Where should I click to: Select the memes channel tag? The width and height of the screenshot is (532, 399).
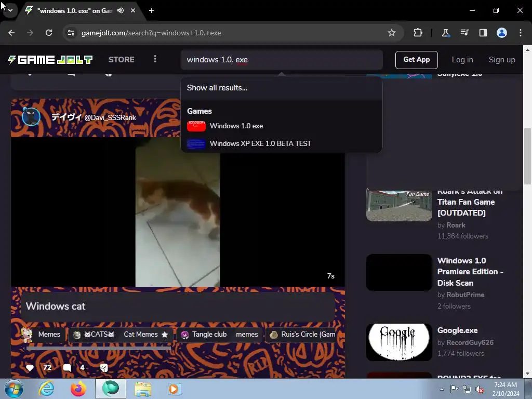point(247,335)
